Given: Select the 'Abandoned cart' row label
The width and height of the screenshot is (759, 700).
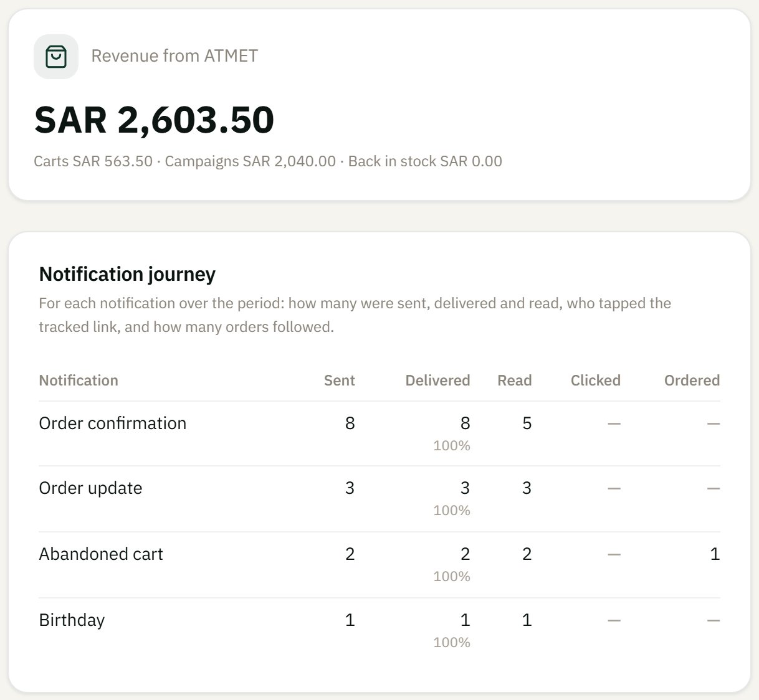Looking at the screenshot, I should pyautogui.click(x=101, y=554).
